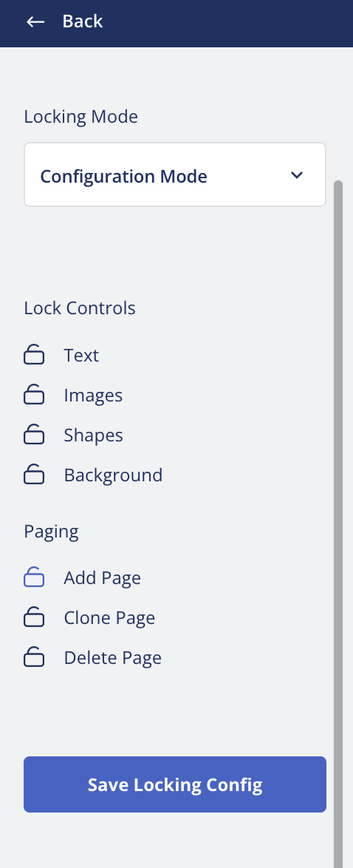
Task: Select the Delete Page paging label
Action: (x=113, y=657)
